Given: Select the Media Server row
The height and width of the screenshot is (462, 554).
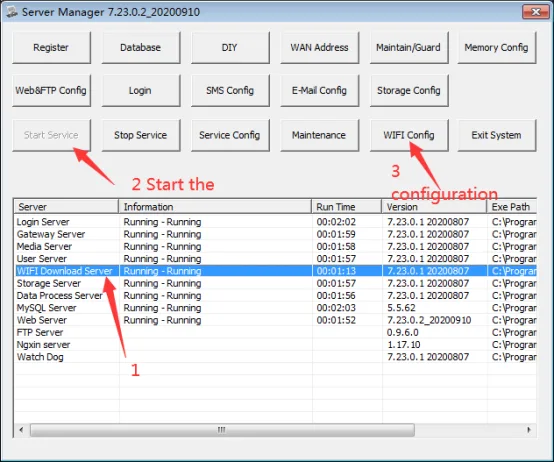Looking at the screenshot, I should 275,247.
